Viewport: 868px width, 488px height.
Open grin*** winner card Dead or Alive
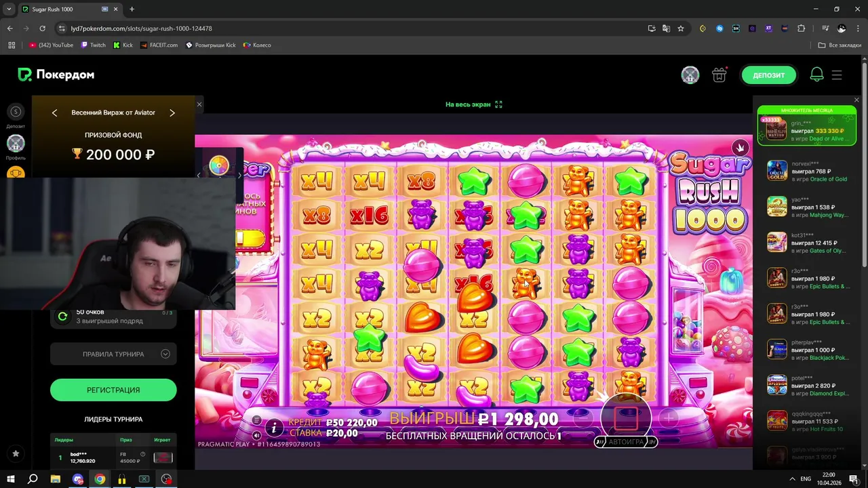[806, 127]
